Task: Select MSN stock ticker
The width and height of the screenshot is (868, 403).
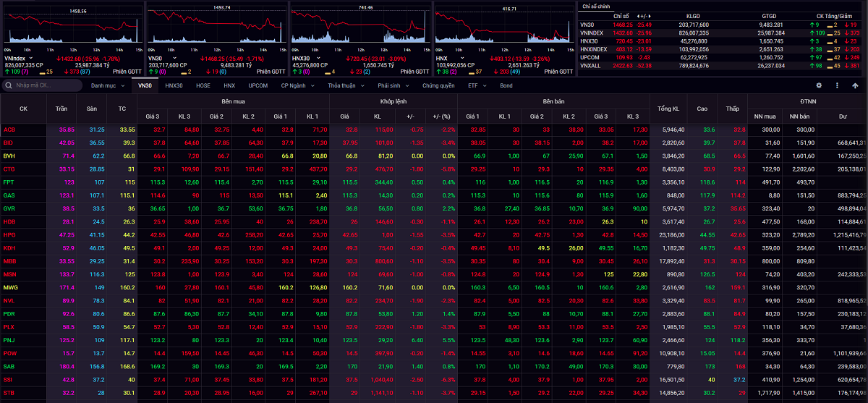Action: pos(9,273)
